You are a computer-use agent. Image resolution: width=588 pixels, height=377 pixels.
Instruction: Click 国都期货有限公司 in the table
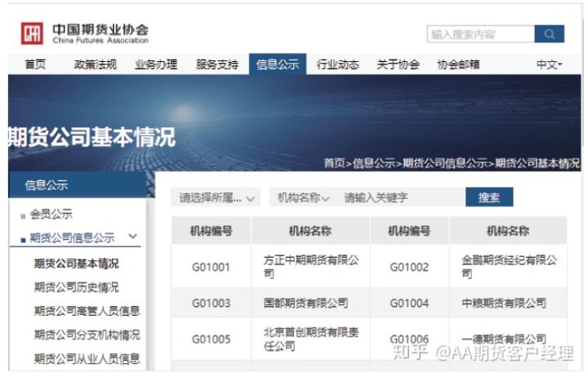[305, 303]
